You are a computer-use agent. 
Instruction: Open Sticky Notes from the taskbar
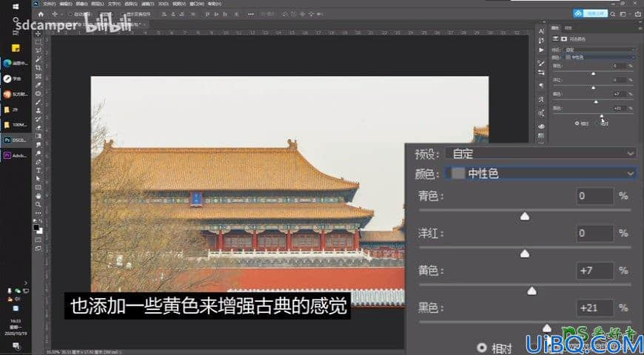tap(16, 48)
